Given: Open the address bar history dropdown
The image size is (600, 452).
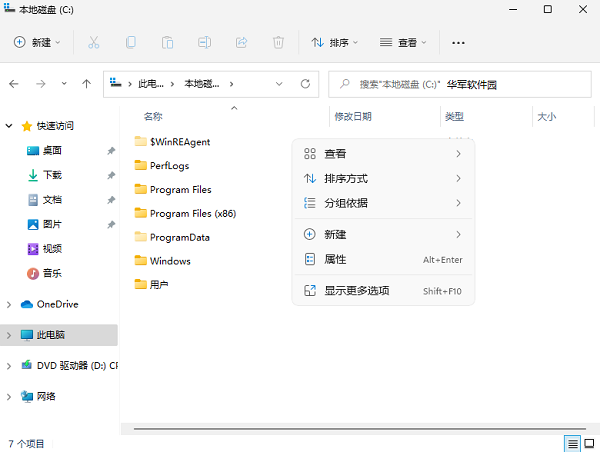Looking at the screenshot, I should tap(279, 84).
